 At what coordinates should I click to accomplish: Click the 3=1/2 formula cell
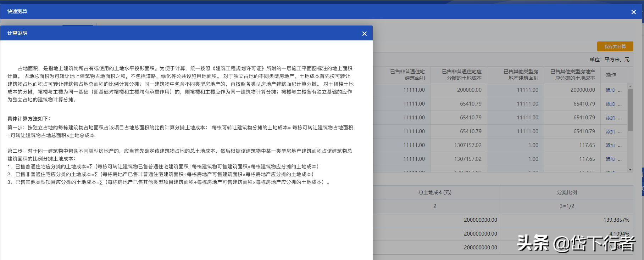click(567, 206)
